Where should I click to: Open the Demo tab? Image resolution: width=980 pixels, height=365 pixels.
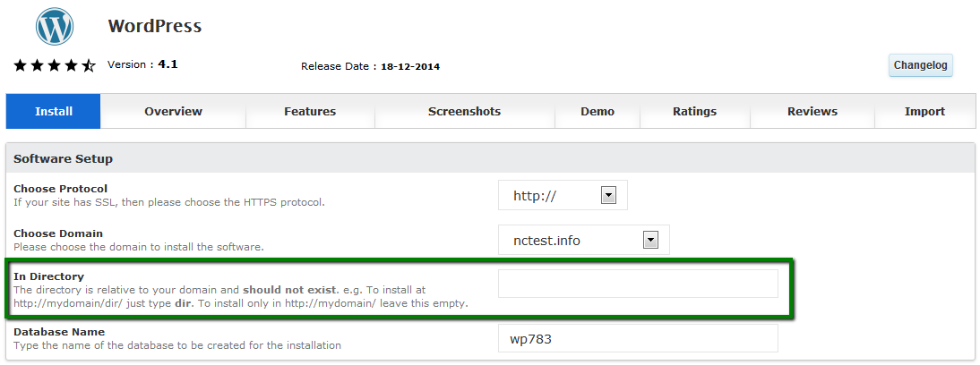tap(597, 112)
